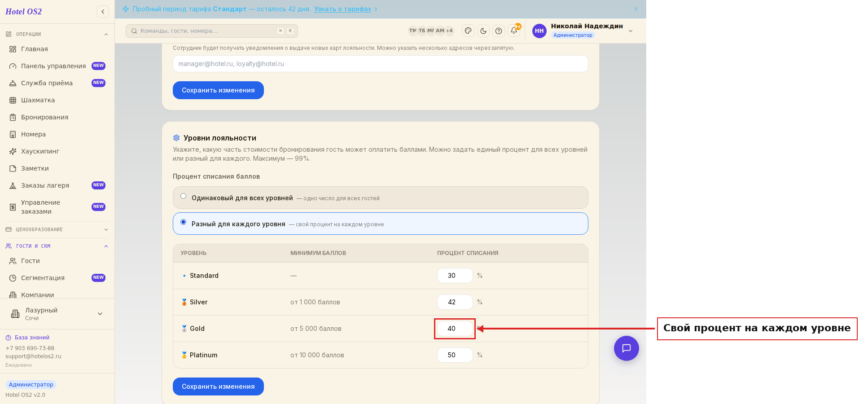Open the help question mark icon
Screen dimensions: 868x404
point(499,31)
